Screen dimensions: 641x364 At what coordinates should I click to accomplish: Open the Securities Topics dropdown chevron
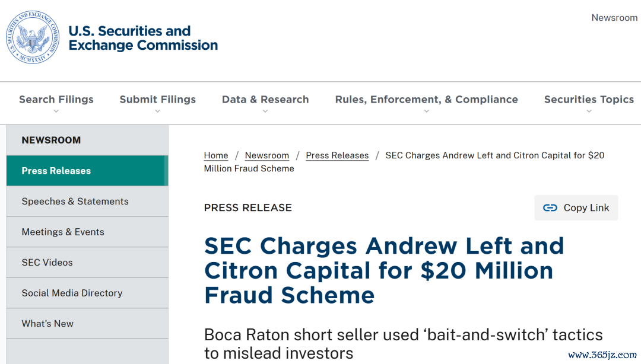pos(589,111)
